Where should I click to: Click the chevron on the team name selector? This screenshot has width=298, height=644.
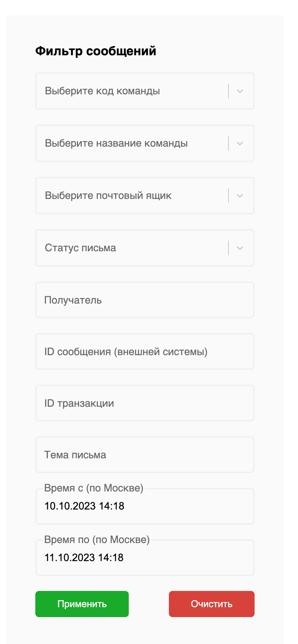[x=240, y=143]
